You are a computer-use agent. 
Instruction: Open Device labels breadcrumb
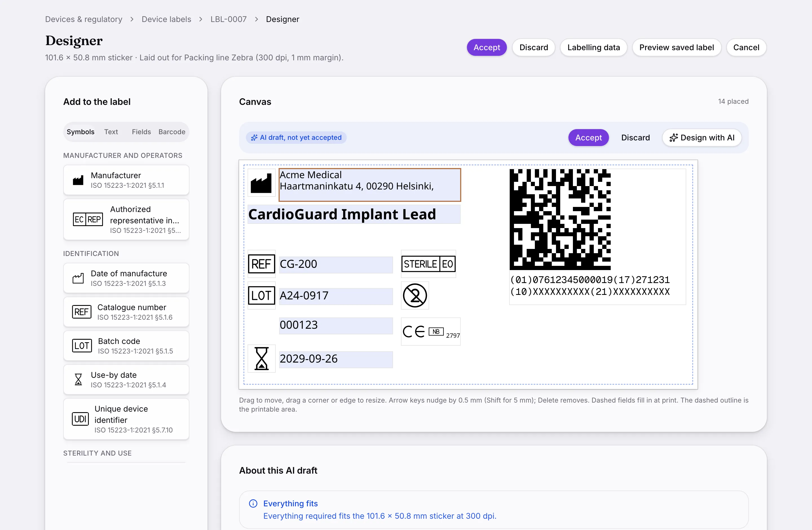[167, 19]
